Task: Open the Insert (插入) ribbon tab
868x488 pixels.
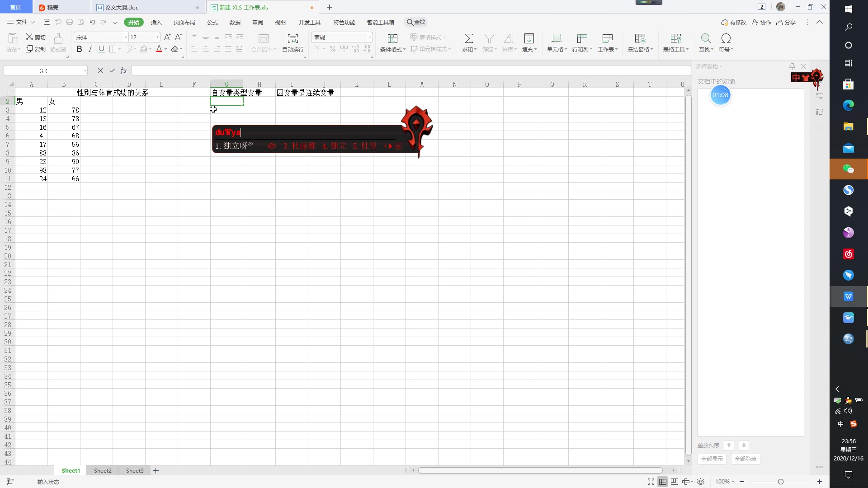Action: 156,22
